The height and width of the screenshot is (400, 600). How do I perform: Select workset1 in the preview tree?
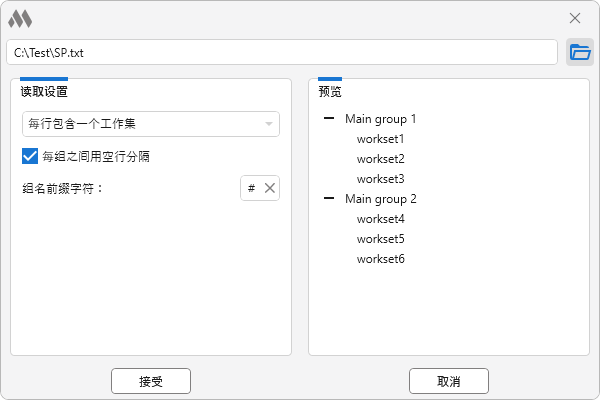point(380,139)
